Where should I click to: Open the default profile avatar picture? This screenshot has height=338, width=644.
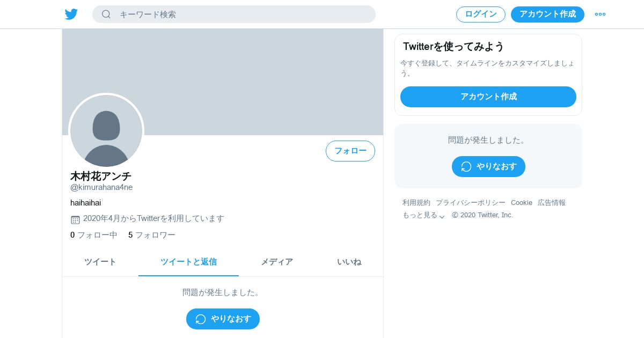[106, 131]
